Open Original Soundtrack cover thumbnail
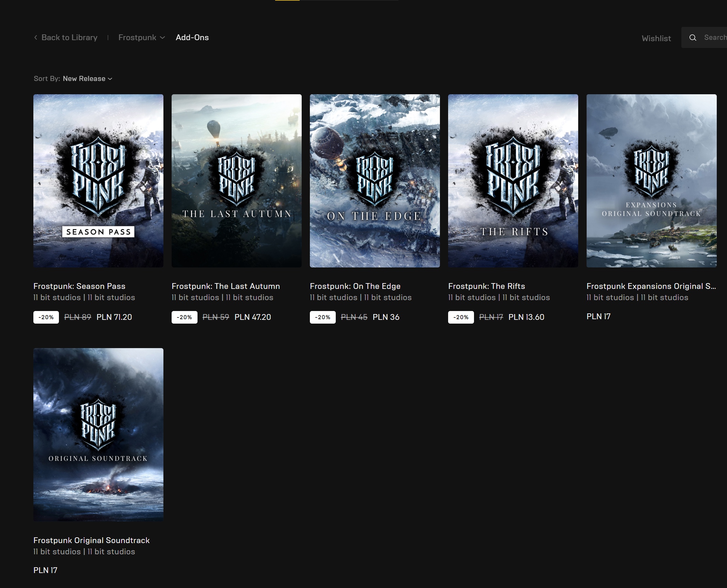 [98, 434]
